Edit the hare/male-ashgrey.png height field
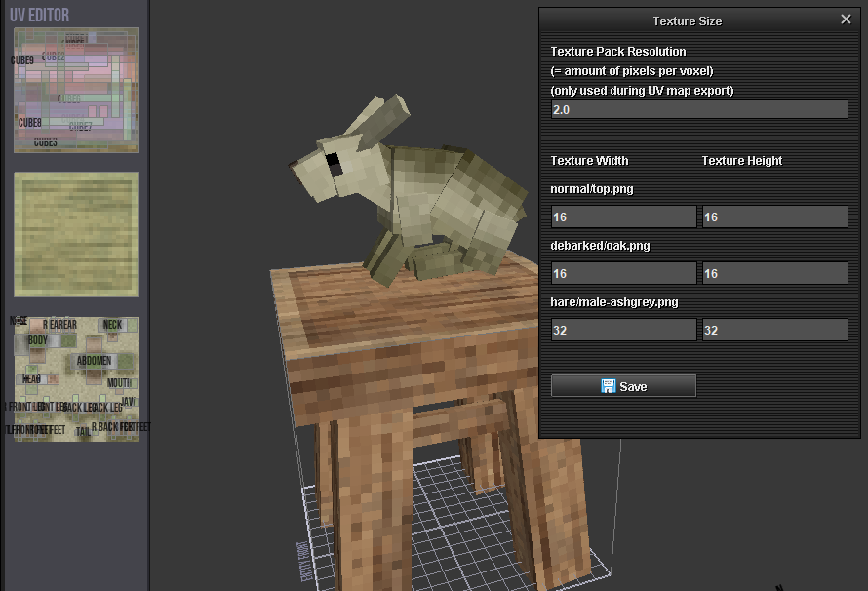Image resolution: width=868 pixels, height=591 pixels. coord(774,330)
